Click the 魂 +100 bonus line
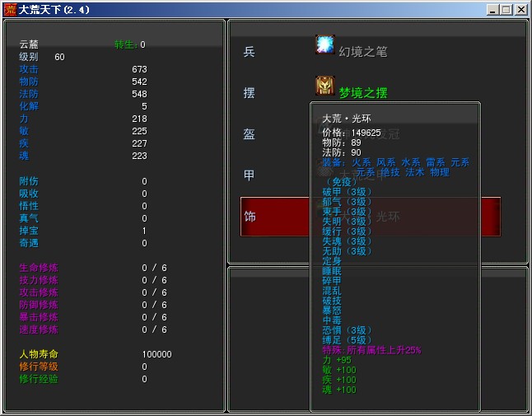 coord(339,390)
